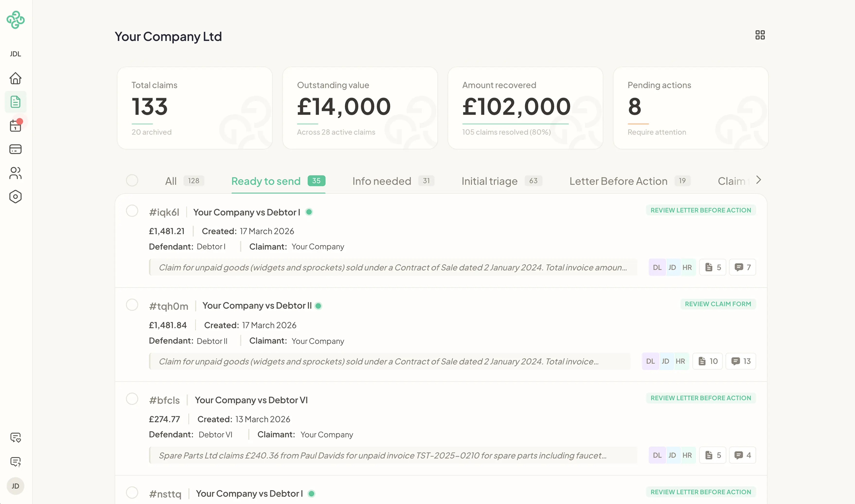
Task: Open the calendar icon with red notification
Action: [x=15, y=126]
